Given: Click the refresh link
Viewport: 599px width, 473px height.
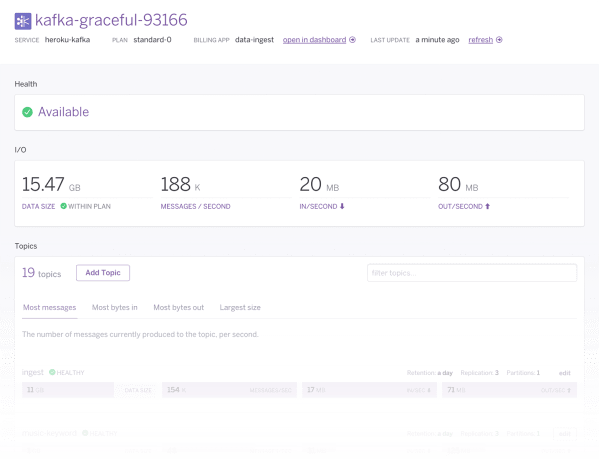Looking at the screenshot, I should [481, 40].
